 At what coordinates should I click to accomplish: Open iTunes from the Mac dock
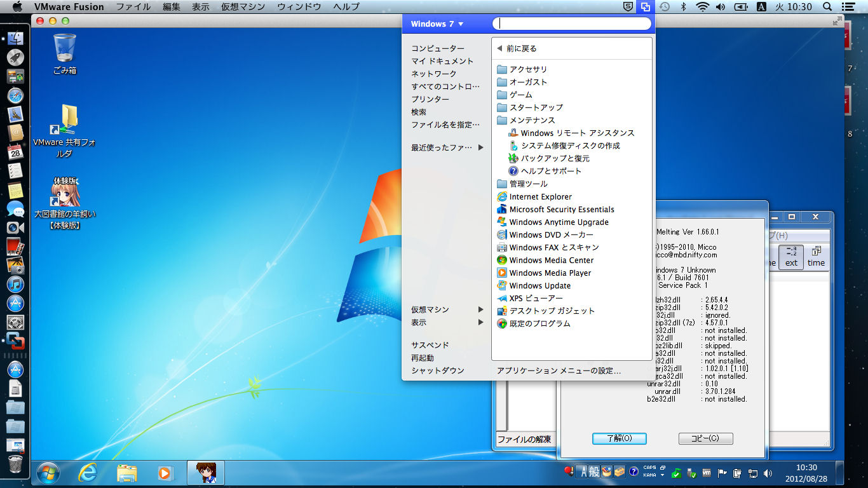pyautogui.click(x=15, y=283)
